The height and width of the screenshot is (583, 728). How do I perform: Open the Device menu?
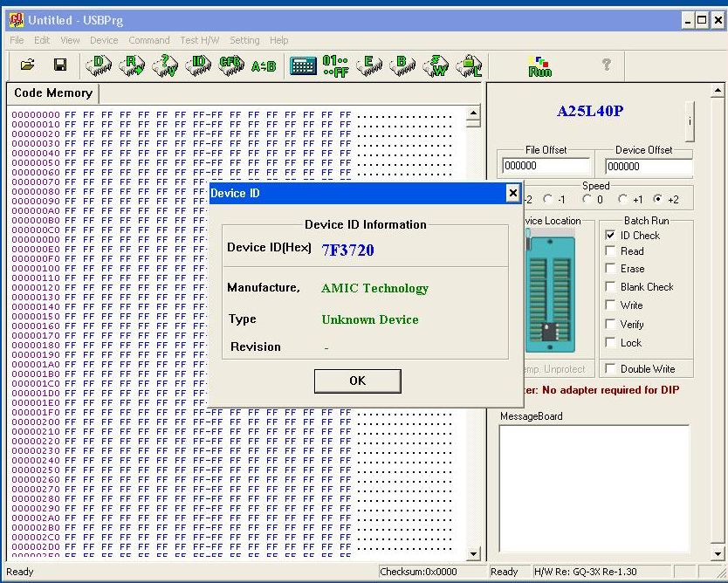[103, 40]
